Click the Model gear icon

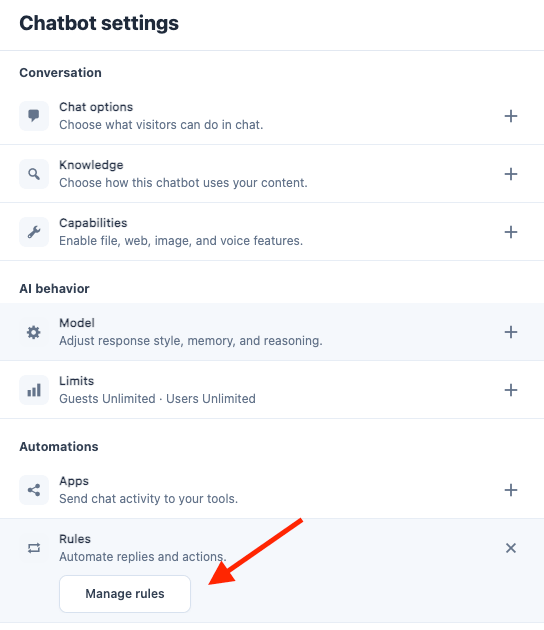click(x=34, y=332)
